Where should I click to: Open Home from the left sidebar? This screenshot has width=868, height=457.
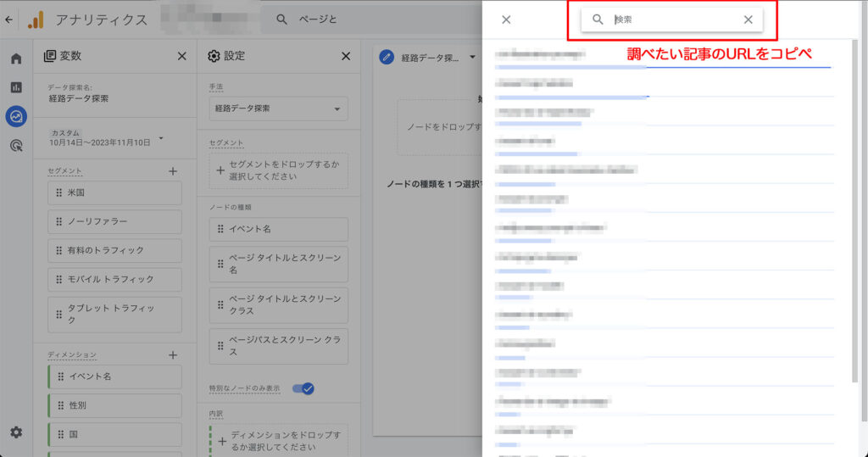[16, 59]
